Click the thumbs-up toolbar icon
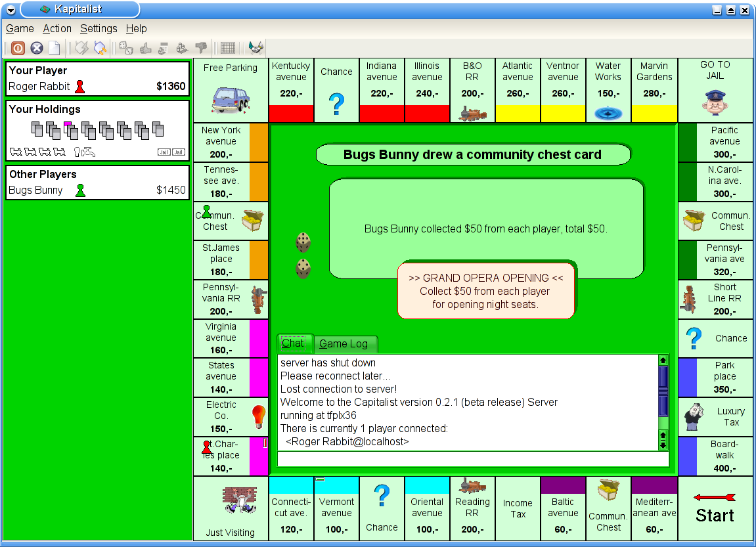This screenshot has width=756, height=547. pos(146,48)
